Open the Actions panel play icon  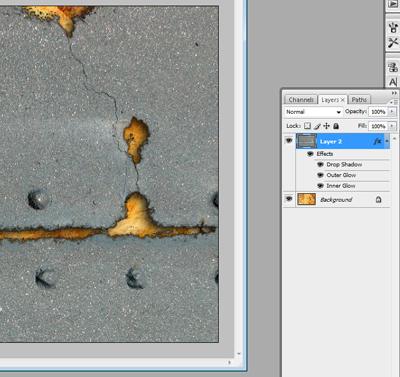[x=393, y=4]
